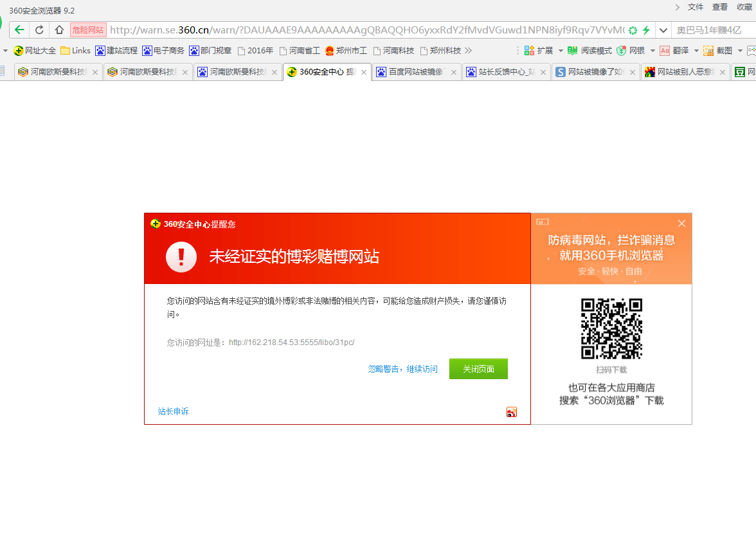756x534 pixels.
Task: Share via the Weibo icon in the warning box
Action: (512, 412)
